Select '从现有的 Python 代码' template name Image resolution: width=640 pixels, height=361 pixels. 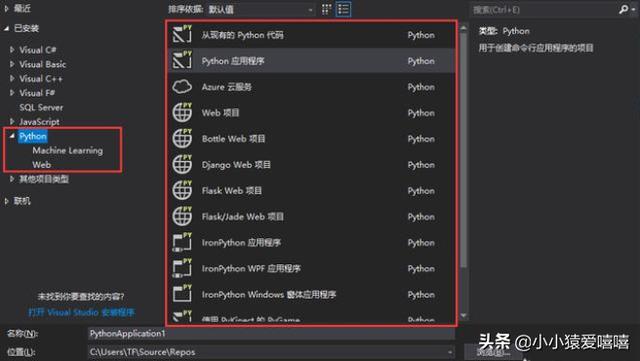[x=242, y=35]
